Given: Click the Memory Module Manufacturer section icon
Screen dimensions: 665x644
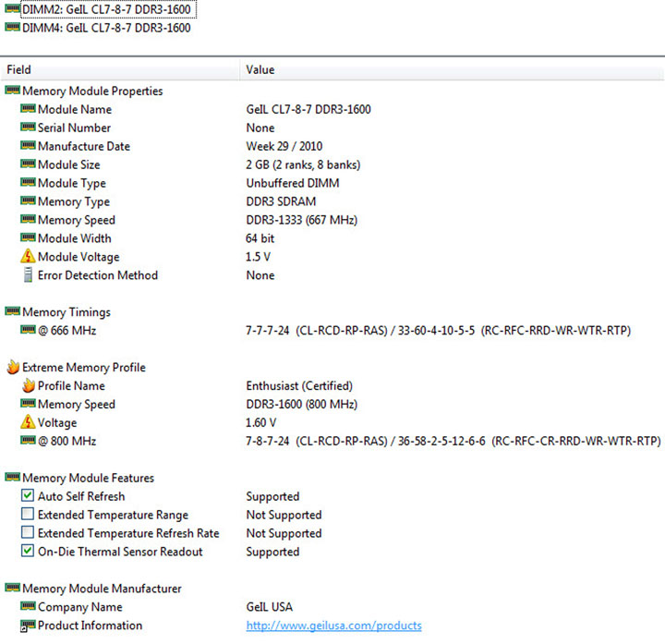Looking at the screenshot, I should 12,588.
